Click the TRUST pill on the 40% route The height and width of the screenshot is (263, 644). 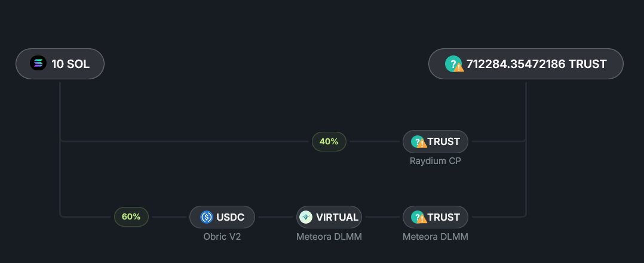(x=436, y=141)
